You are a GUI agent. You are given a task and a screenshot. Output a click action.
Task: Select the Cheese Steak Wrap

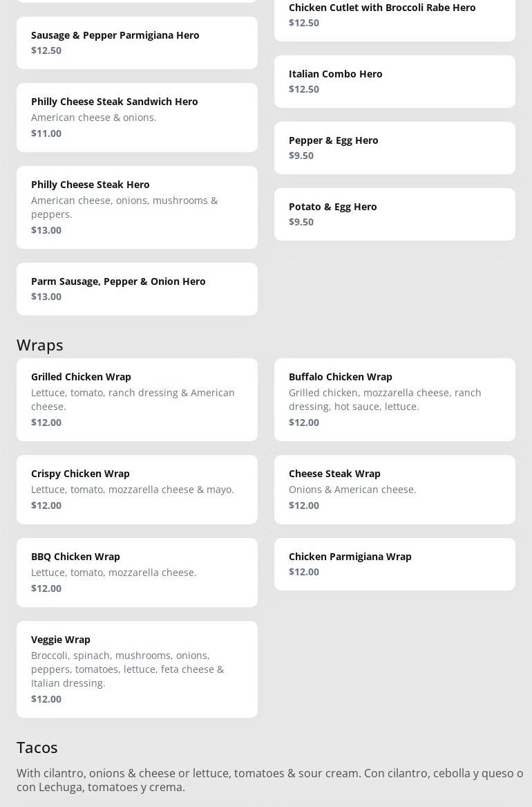click(x=395, y=489)
